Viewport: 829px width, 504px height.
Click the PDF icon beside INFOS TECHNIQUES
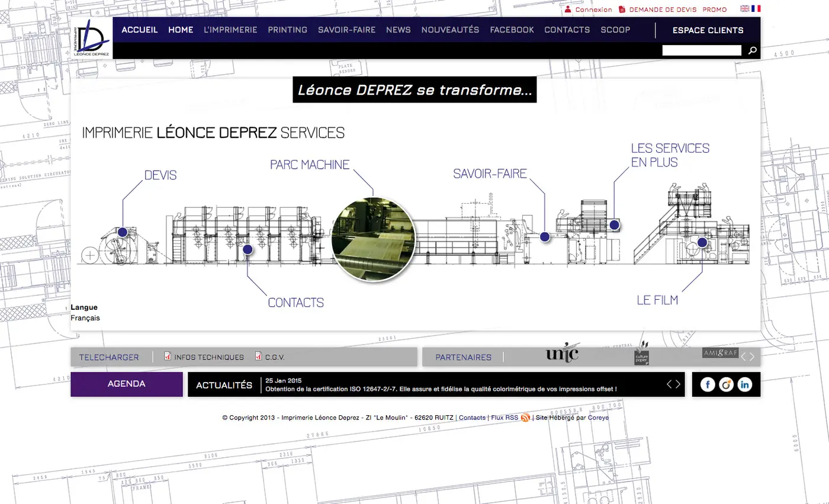168,357
